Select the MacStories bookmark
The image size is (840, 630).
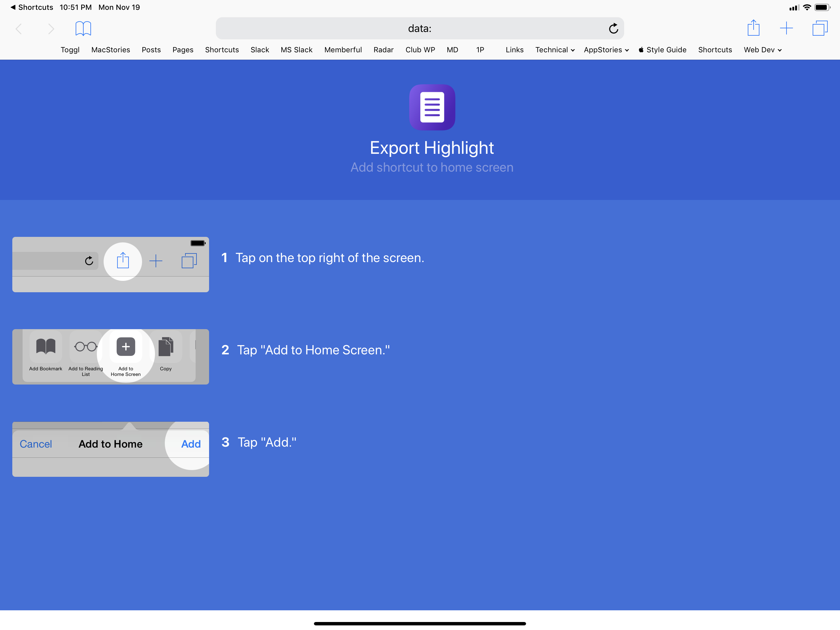(110, 50)
